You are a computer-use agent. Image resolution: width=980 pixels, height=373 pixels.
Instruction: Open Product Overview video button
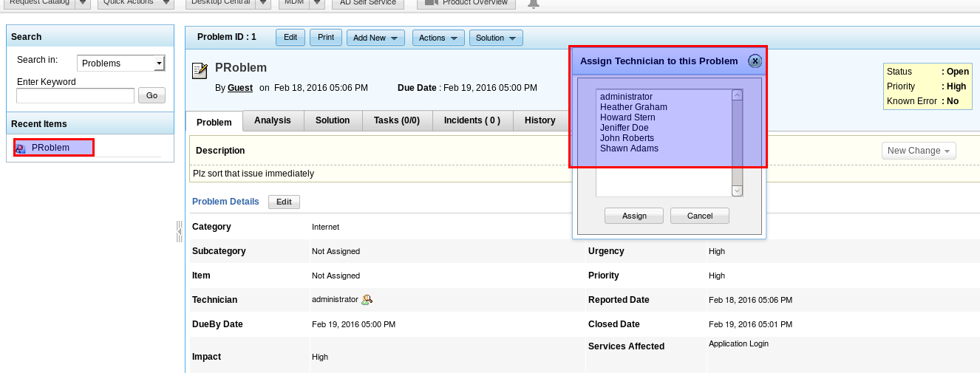[x=466, y=3]
